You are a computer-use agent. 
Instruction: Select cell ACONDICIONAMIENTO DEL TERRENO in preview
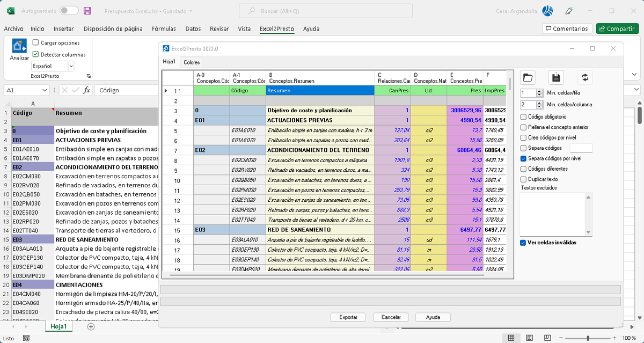(320, 150)
